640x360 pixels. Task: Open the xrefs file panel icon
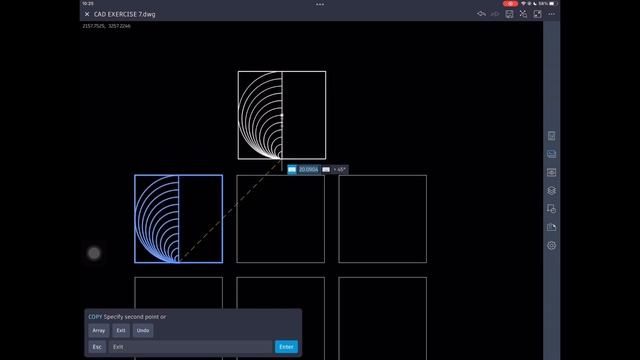[x=551, y=227]
